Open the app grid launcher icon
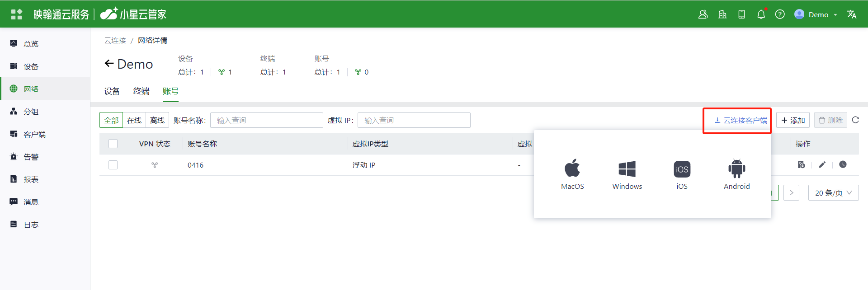This screenshot has width=868, height=290. 16,14
